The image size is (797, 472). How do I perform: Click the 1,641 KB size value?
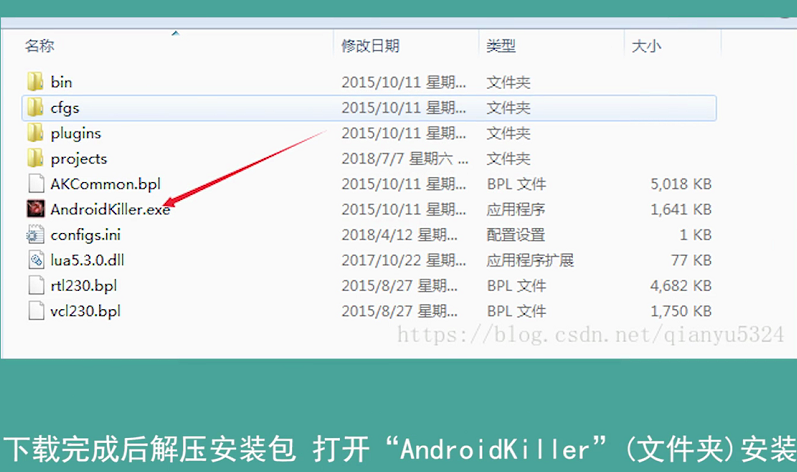coord(681,209)
